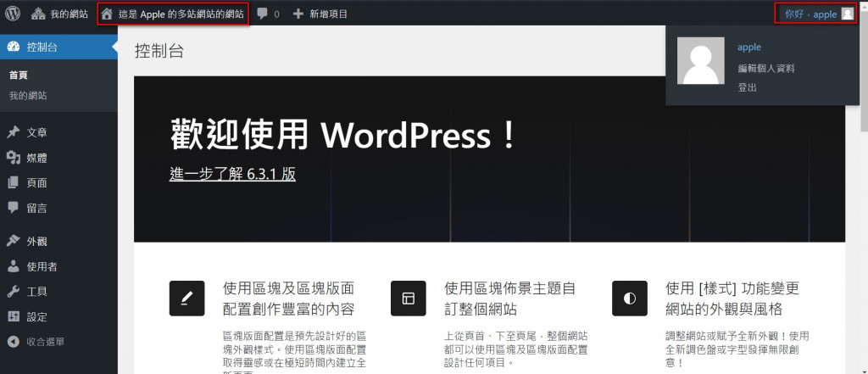This screenshot has width=868, height=374.
Task: Click the small avatar in the admin bar
Action: tap(848, 14)
